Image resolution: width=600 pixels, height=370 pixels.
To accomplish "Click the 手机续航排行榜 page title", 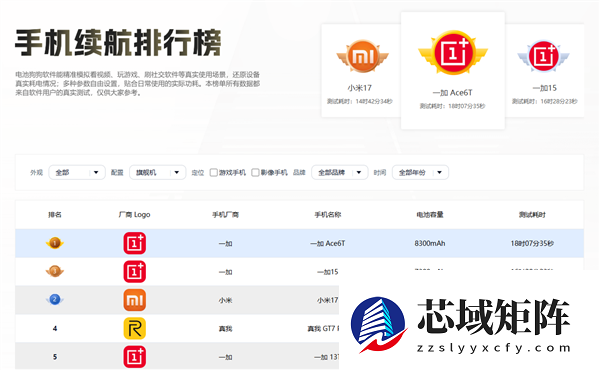I will pos(118,42).
